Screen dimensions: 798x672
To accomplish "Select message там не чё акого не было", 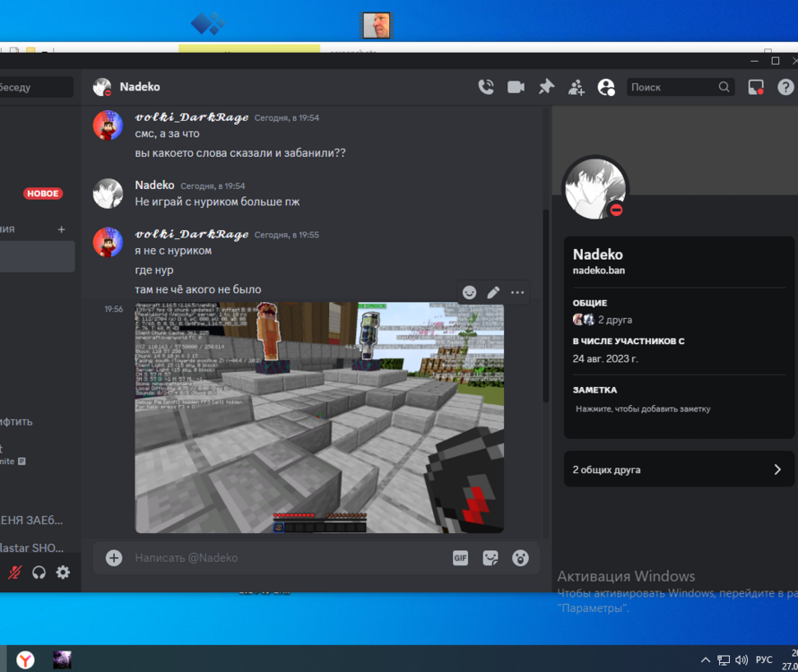I will [198, 289].
